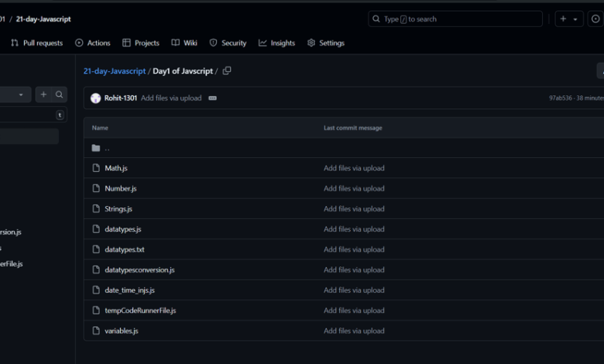The width and height of the screenshot is (604, 364).
Task: Open the variables.js file
Action: [x=122, y=331]
